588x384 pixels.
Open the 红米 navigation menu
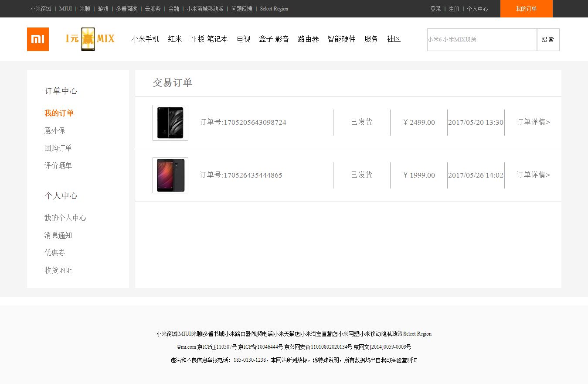(x=175, y=39)
